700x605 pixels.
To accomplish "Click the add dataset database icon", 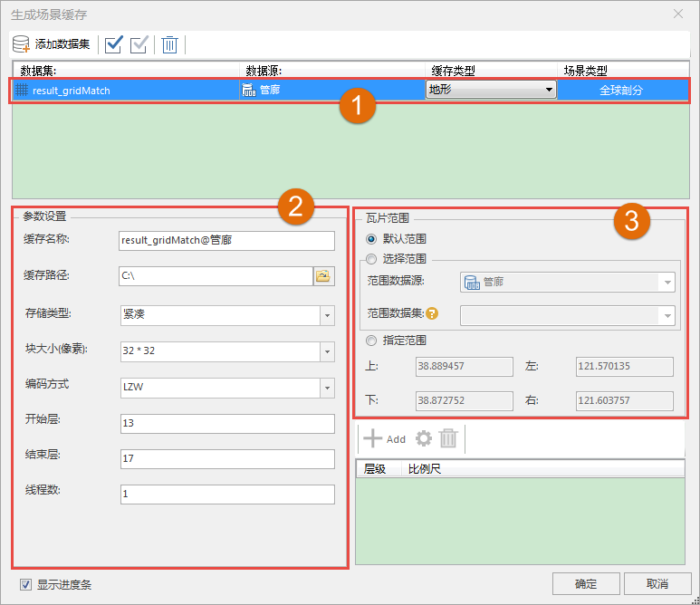I will pos(22,44).
